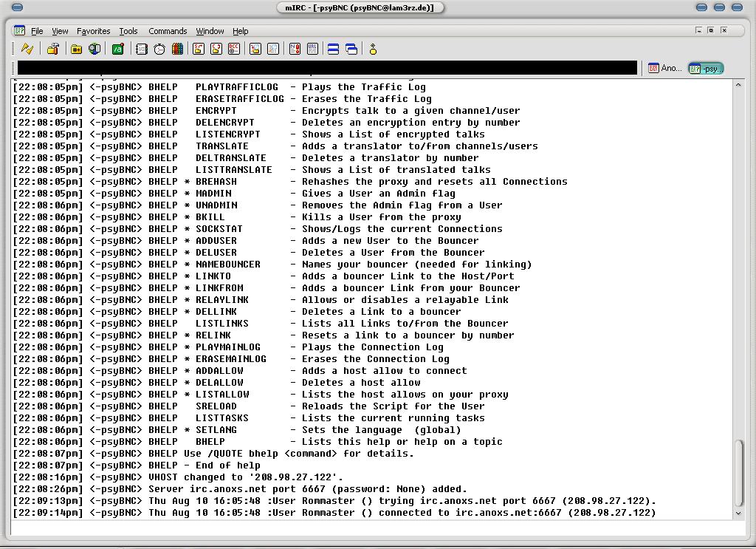Click the 'End of help' line
This screenshot has width=756, height=549.
(137, 465)
